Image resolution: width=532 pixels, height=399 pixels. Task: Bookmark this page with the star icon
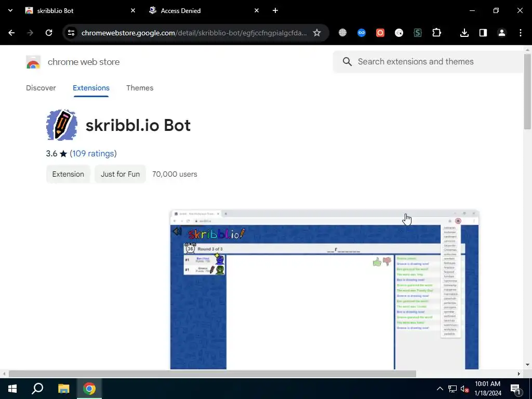[x=316, y=33]
